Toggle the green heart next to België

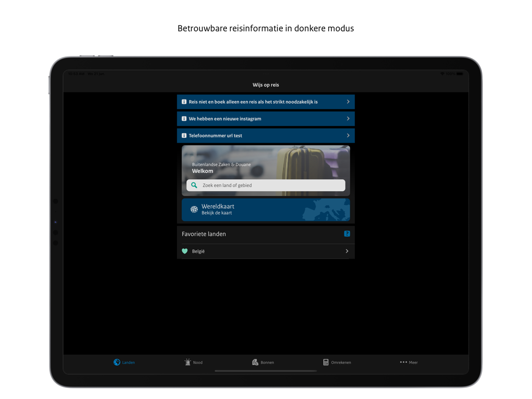click(x=185, y=251)
